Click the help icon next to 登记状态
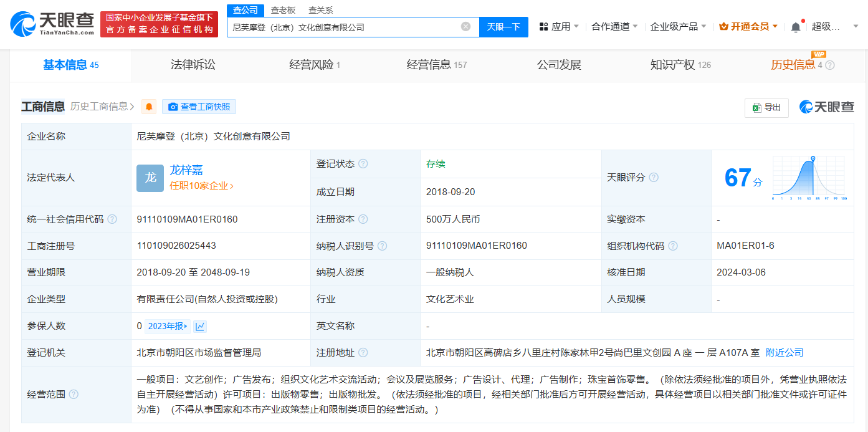The height and width of the screenshot is (432, 868). click(362, 163)
